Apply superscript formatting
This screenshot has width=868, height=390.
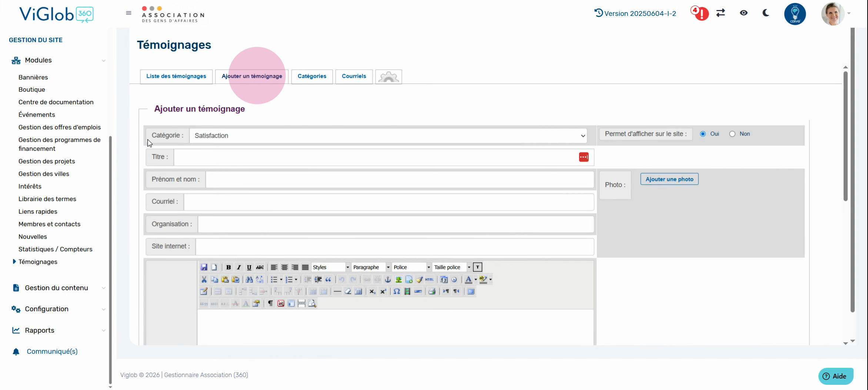click(383, 292)
